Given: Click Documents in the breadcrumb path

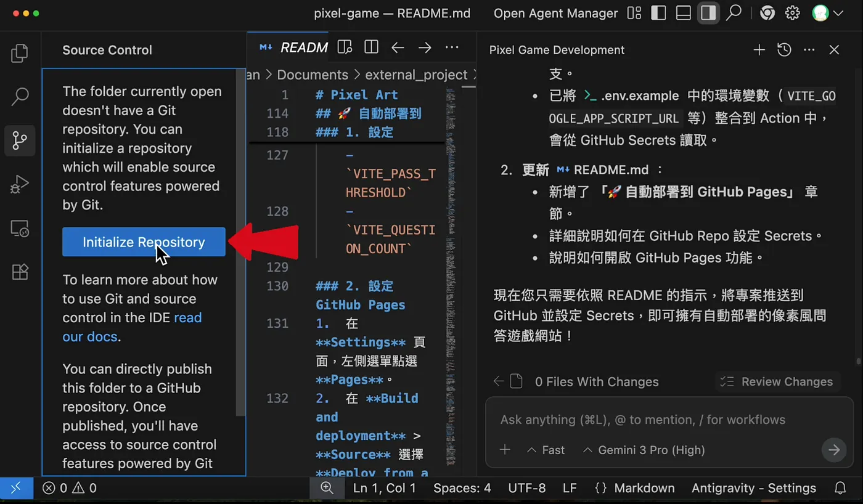Looking at the screenshot, I should point(313,75).
